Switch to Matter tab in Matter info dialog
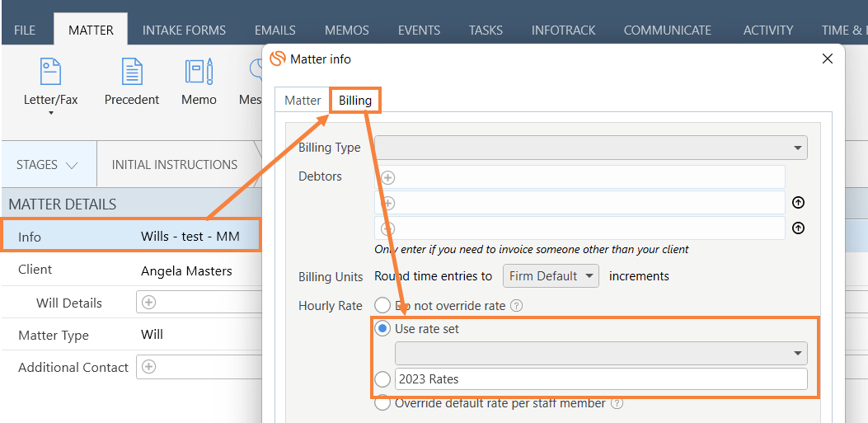This screenshot has height=423, width=868. pyautogui.click(x=303, y=101)
